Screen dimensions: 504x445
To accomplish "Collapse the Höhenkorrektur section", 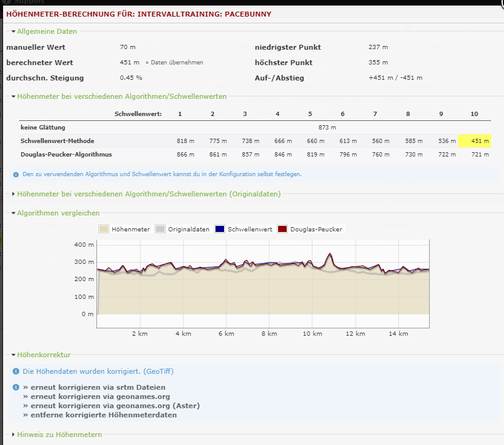I will click(x=44, y=355).
